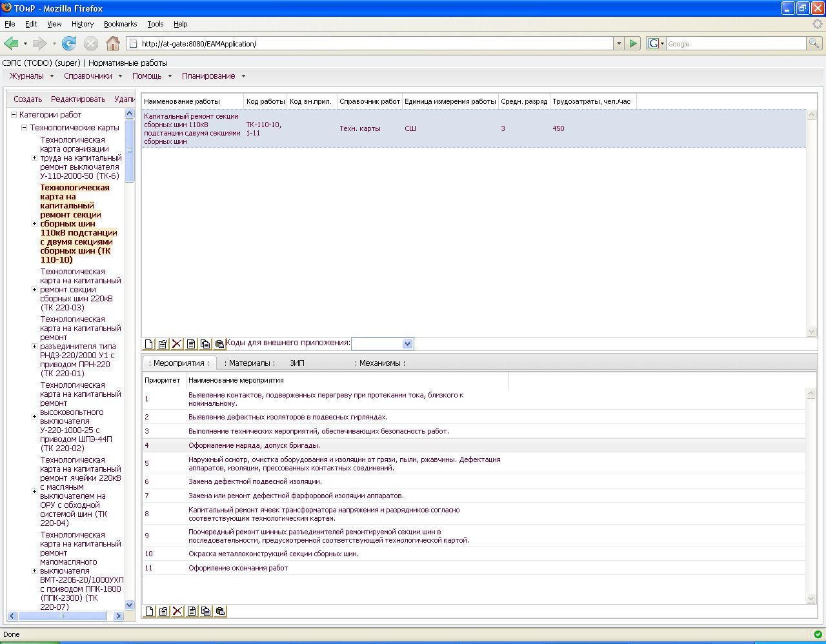The image size is (826, 644).
Task: Switch to the 'Механизмы' tab
Action: [x=380, y=363]
